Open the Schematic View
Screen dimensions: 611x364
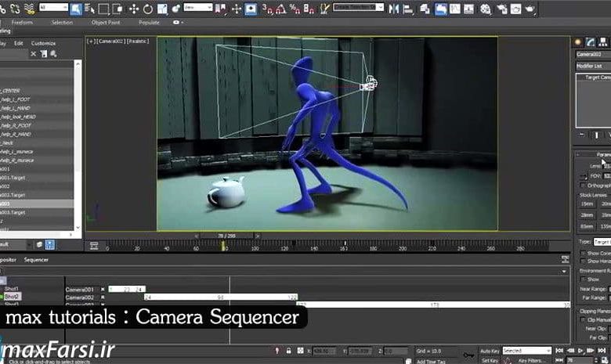(x=468, y=9)
